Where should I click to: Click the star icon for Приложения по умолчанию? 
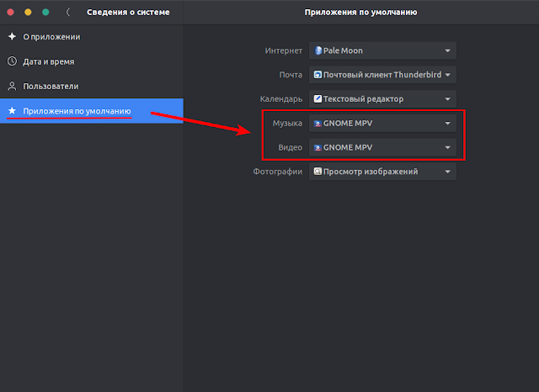point(12,110)
